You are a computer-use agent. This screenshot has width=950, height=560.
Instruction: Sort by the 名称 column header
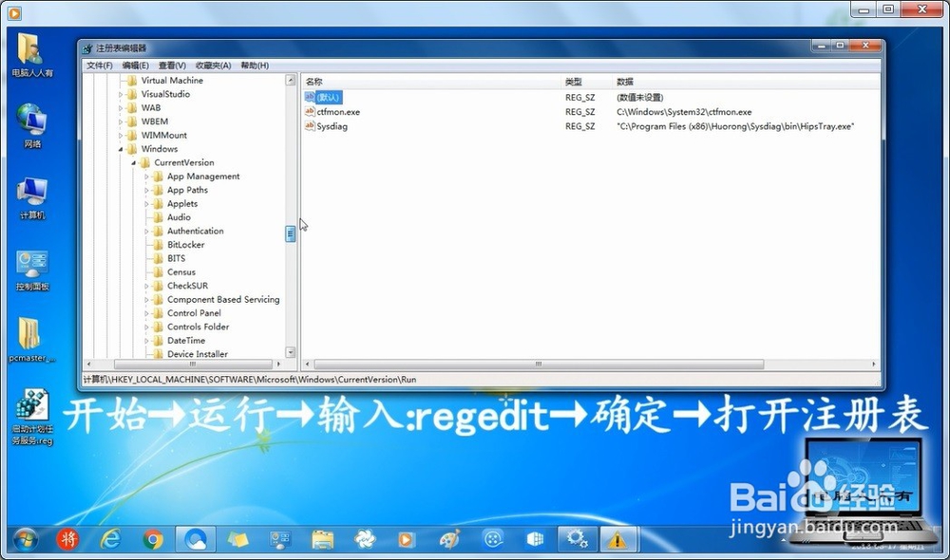tap(431, 82)
